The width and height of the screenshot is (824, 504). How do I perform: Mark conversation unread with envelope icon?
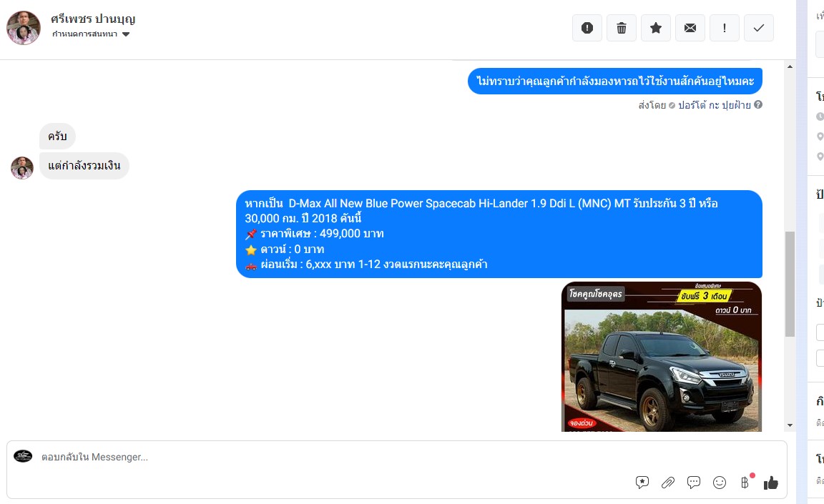[690, 28]
